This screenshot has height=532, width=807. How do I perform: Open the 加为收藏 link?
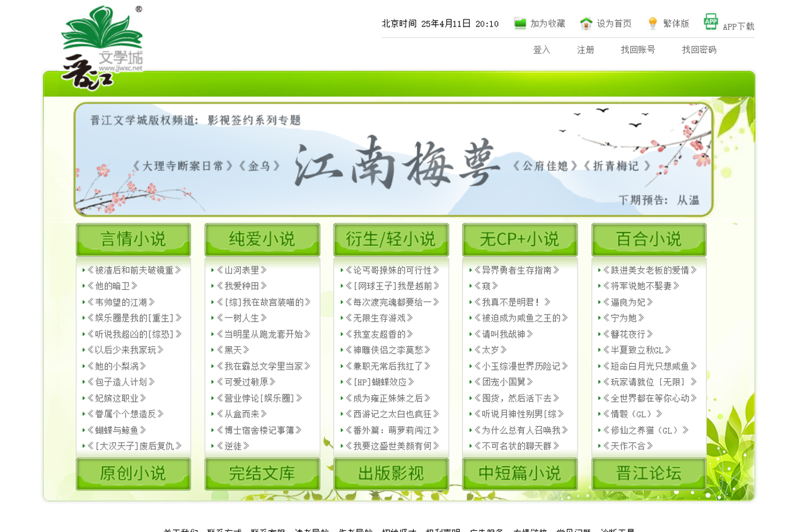[547, 23]
